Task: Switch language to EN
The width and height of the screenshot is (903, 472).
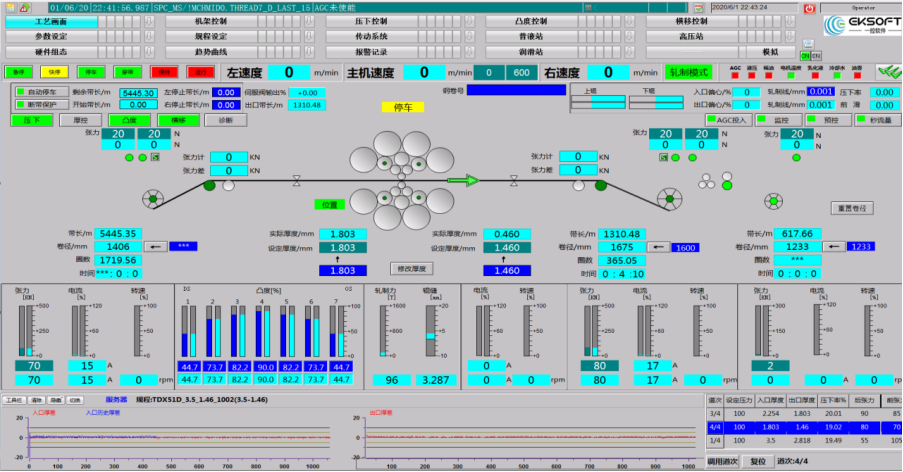Action: (815, 56)
